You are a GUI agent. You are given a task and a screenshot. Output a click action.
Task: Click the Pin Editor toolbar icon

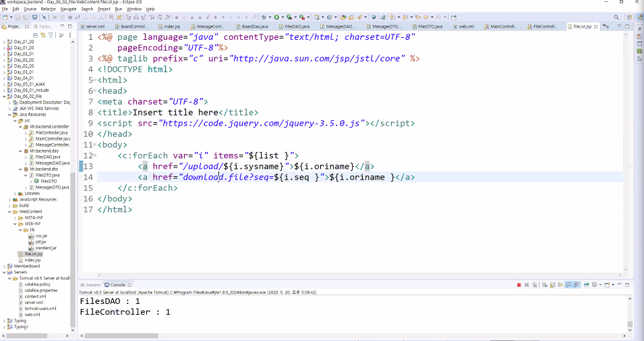(454, 18)
